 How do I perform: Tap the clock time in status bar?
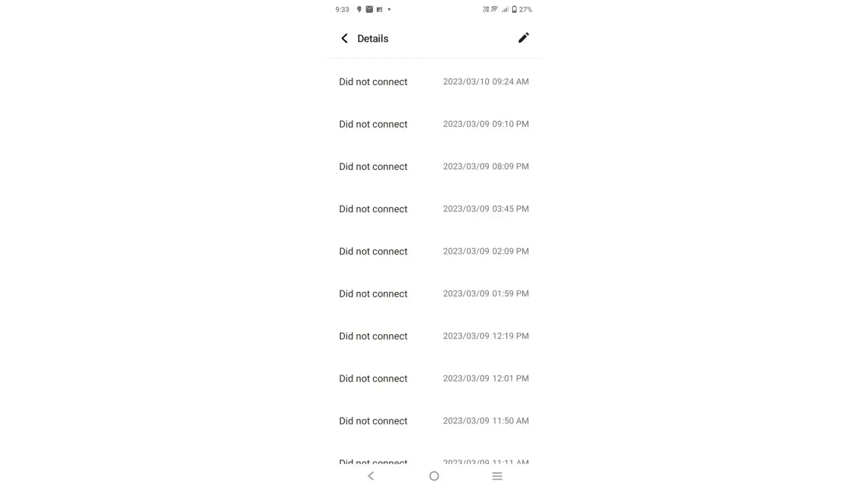click(342, 9)
